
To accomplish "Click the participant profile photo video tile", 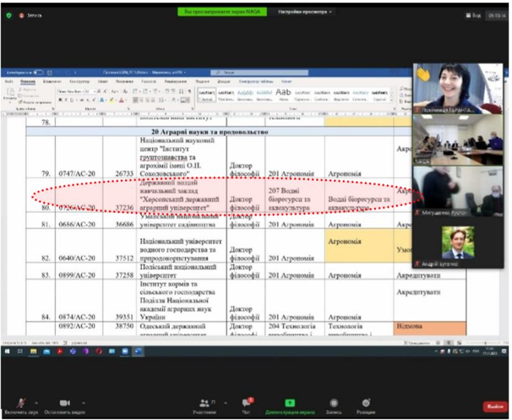I will (x=458, y=243).
